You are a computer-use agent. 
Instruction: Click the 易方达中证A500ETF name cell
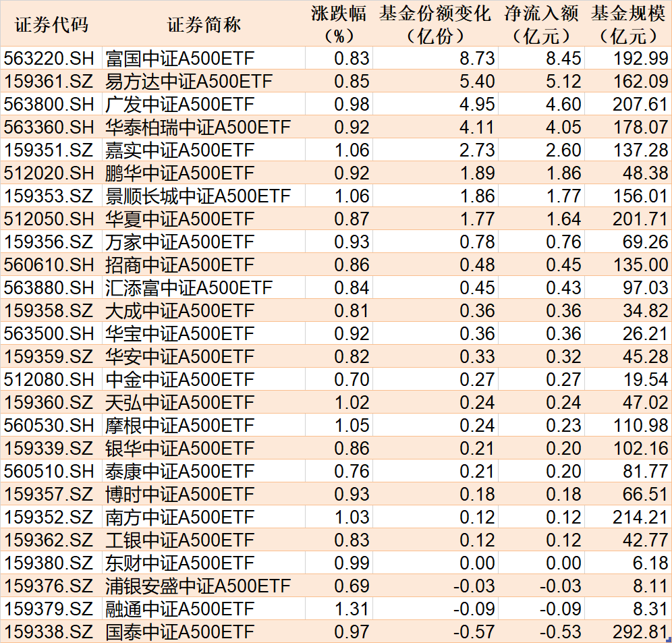(x=189, y=82)
